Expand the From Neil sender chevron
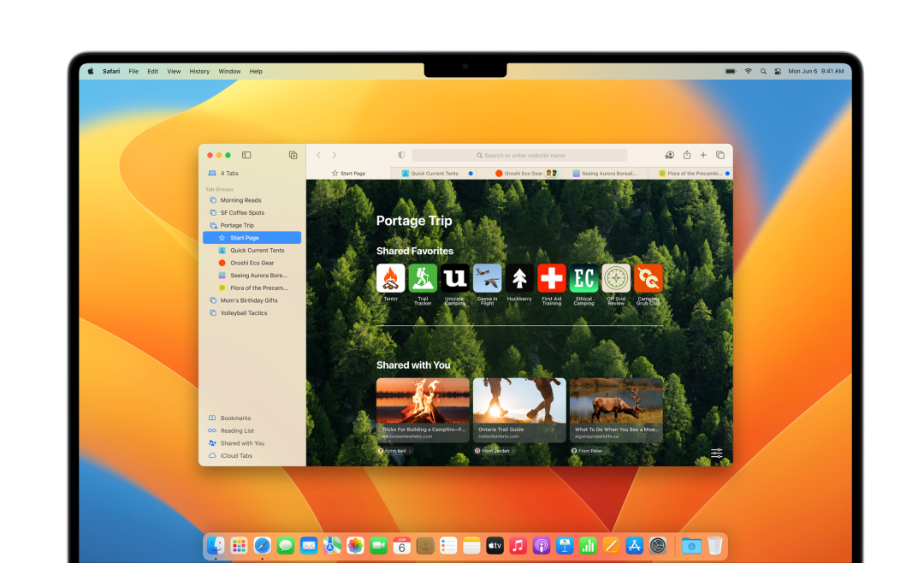Screen dimensions: 924x563 pos(410,451)
